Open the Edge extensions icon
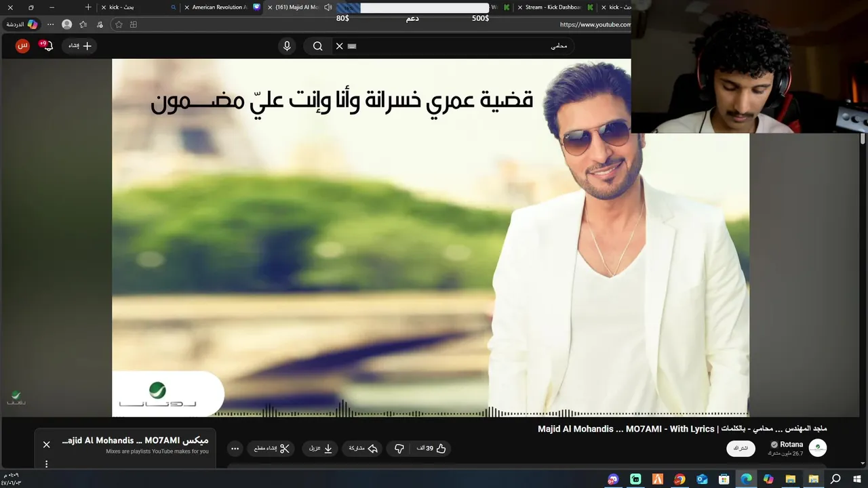 pos(100,24)
